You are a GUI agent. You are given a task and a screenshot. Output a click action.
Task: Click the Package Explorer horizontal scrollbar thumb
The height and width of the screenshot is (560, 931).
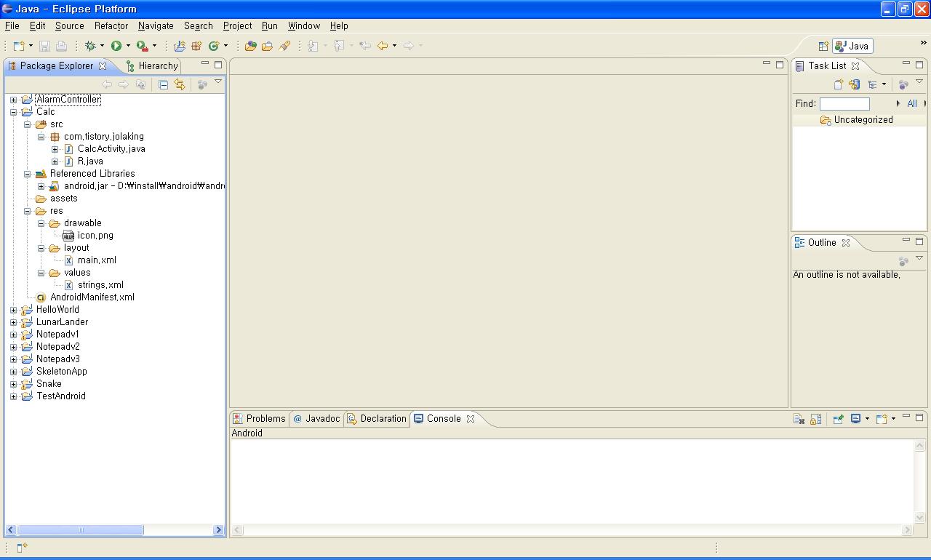point(79,530)
